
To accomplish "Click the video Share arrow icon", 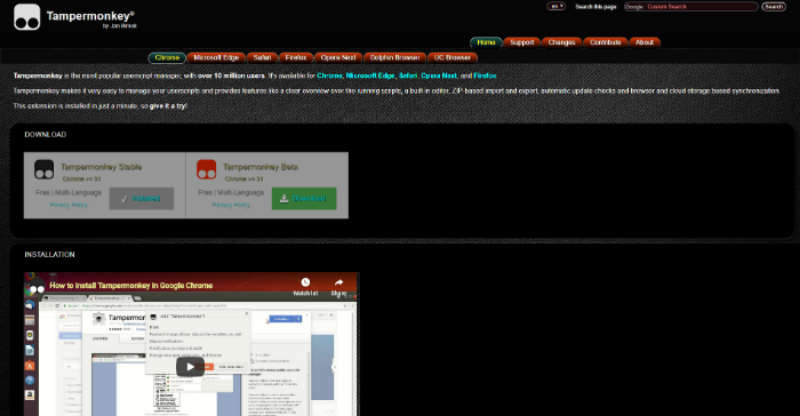I will tap(339, 282).
